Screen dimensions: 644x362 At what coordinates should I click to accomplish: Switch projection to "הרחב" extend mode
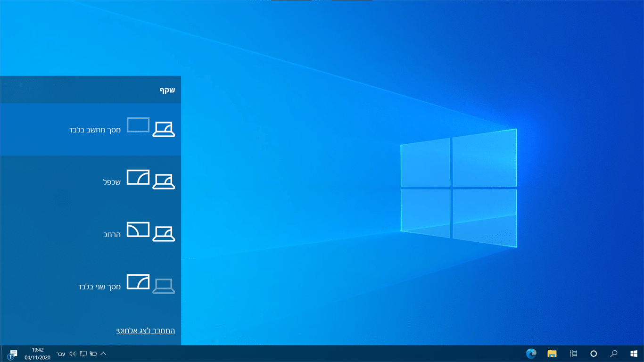[91, 234]
